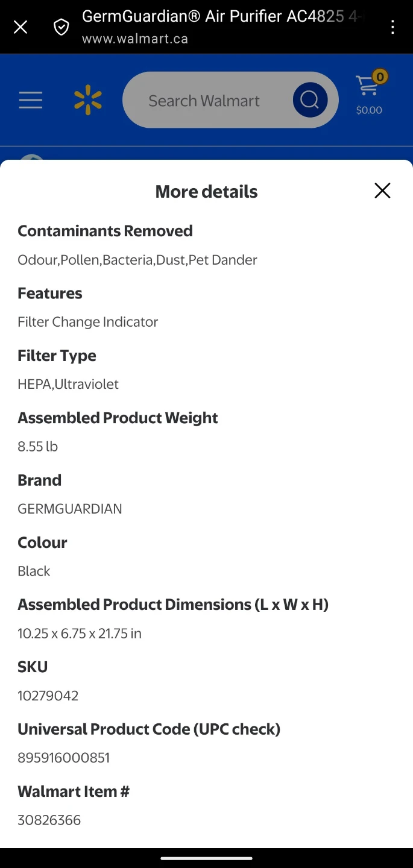Open the Walmart hamburger menu
The width and height of the screenshot is (413, 868).
31,100
